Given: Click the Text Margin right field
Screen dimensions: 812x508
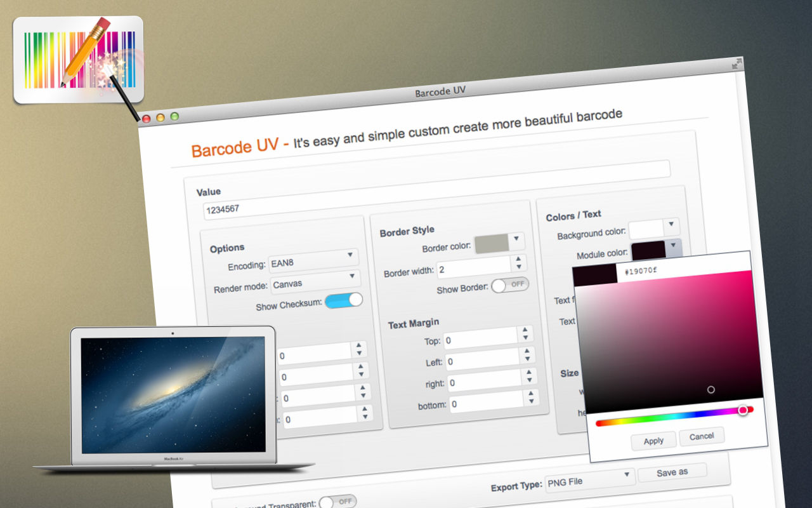Looking at the screenshot, I should pyautogui.click(x=485, y=381).
